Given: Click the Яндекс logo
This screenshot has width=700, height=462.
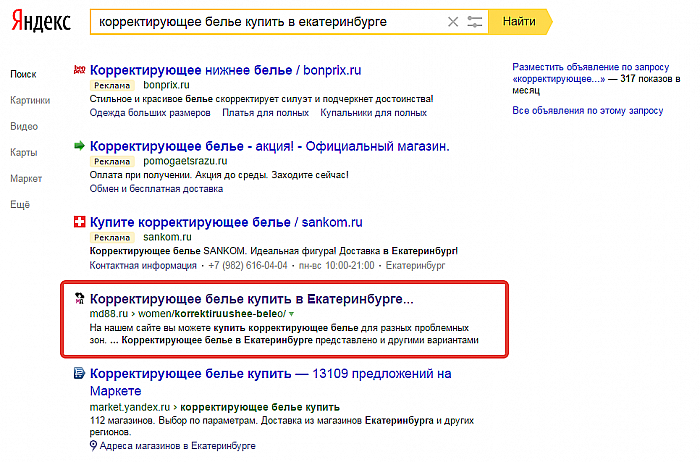Looking at the screenshot, I should 41,21.
